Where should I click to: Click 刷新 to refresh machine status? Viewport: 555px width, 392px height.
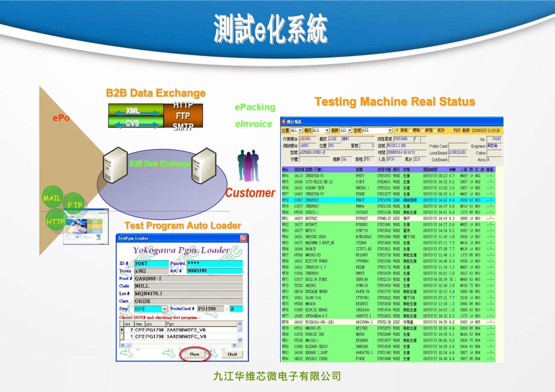pos(466,130)
